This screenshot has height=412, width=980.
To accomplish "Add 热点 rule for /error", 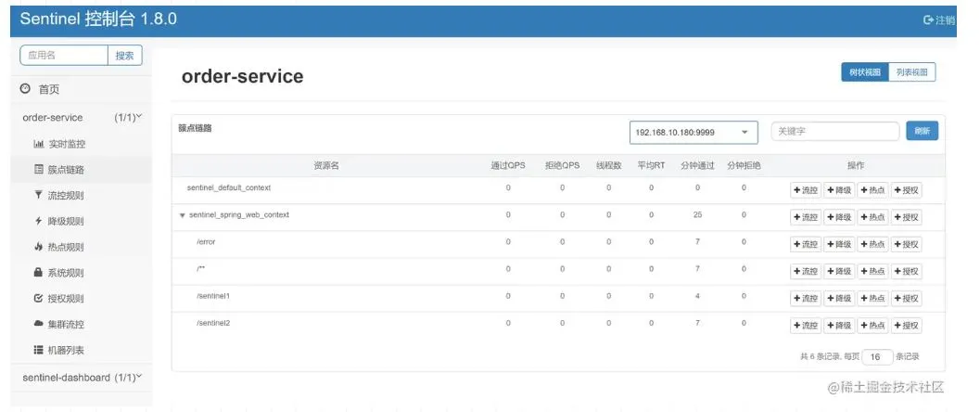I will point(872,244).
